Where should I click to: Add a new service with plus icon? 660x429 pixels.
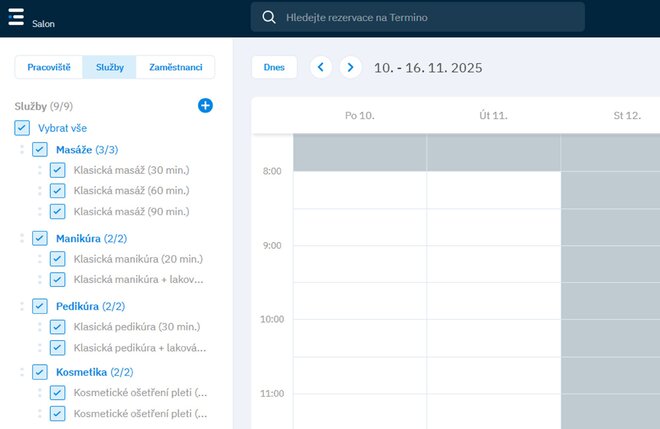205,105
